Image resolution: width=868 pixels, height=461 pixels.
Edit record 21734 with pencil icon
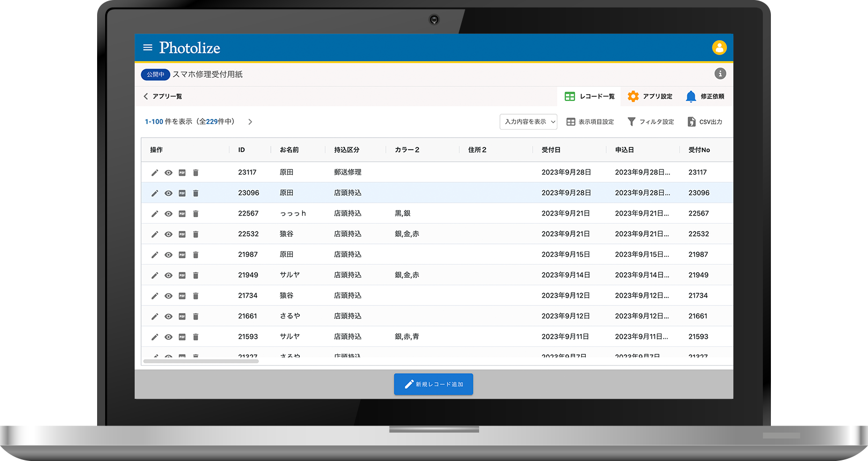tap(155, 296)
